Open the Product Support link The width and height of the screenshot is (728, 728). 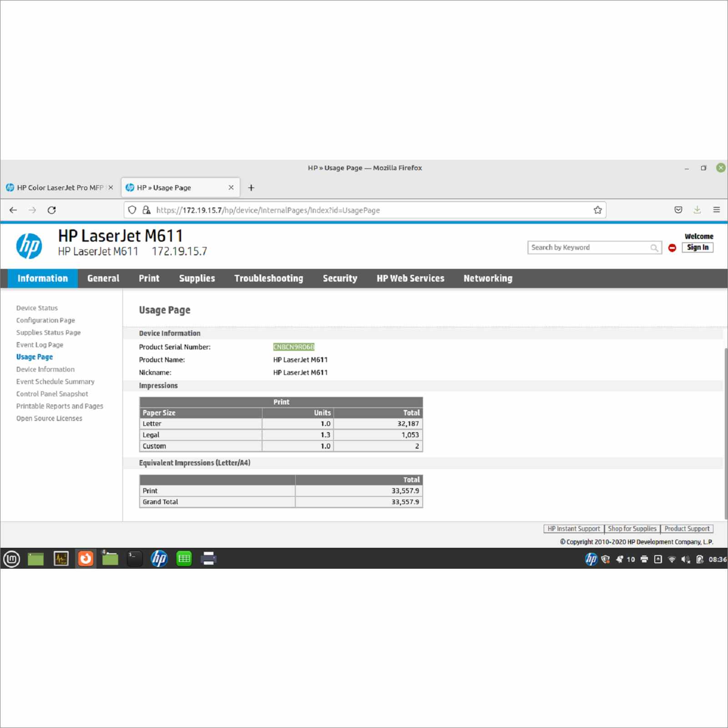(x=687, y=529)
